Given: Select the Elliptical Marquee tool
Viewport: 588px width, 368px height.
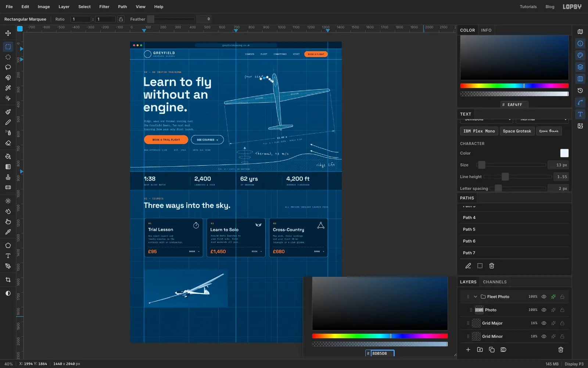Looking at the screenshot, I should tap(8, 57).
